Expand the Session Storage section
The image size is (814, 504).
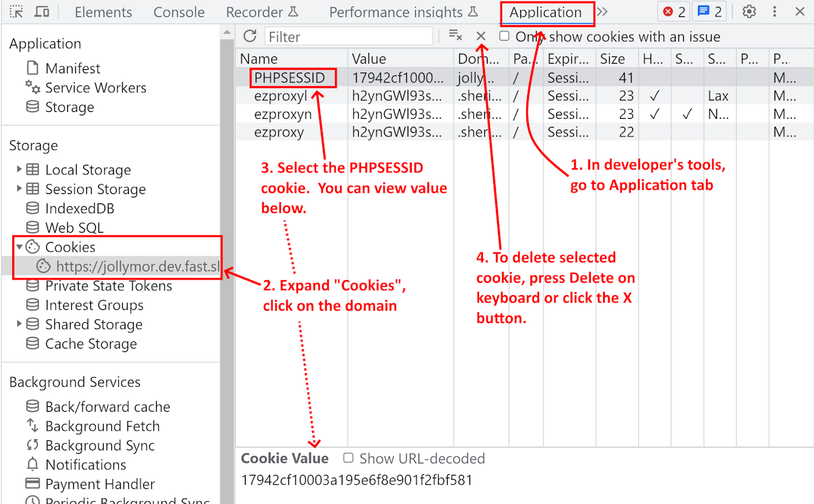tap(20, 189)
